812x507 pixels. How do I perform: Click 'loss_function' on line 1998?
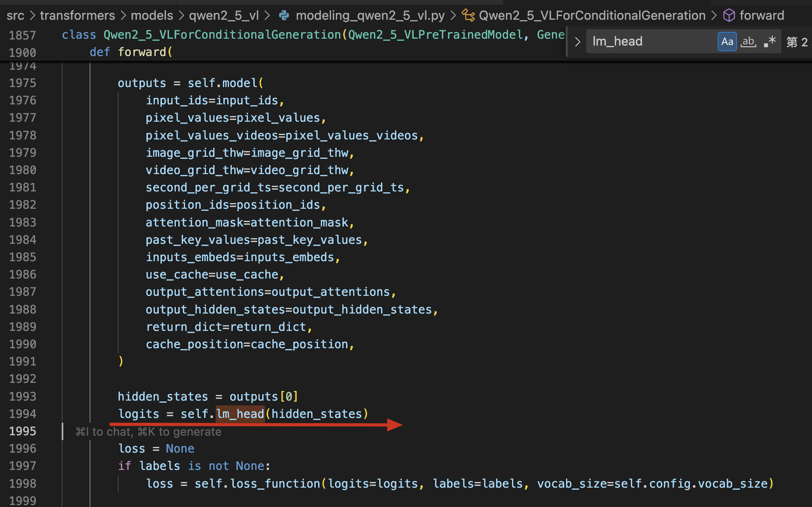[275, 484]
